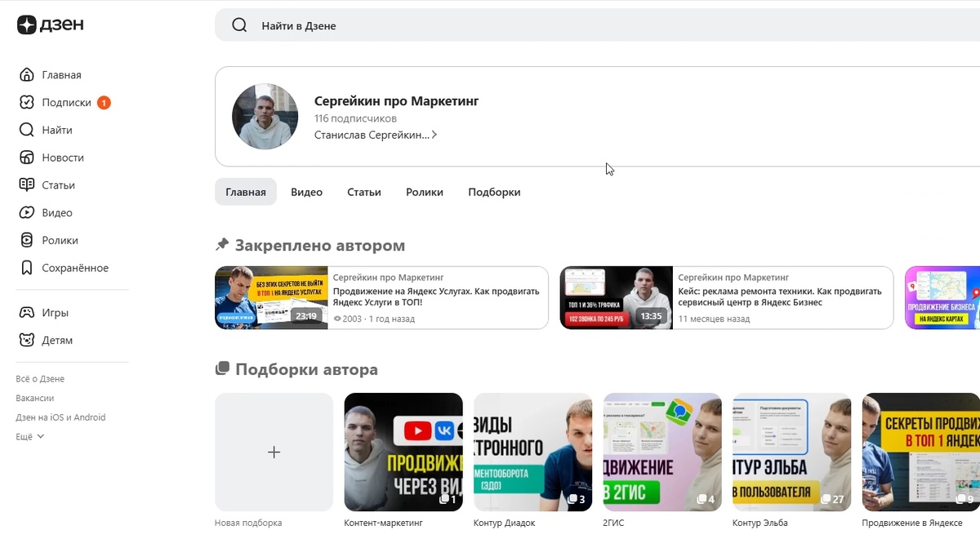Expand channel description Станислав Сергейкин
Screen dimensions: 980x539
(x=376, y=135)
